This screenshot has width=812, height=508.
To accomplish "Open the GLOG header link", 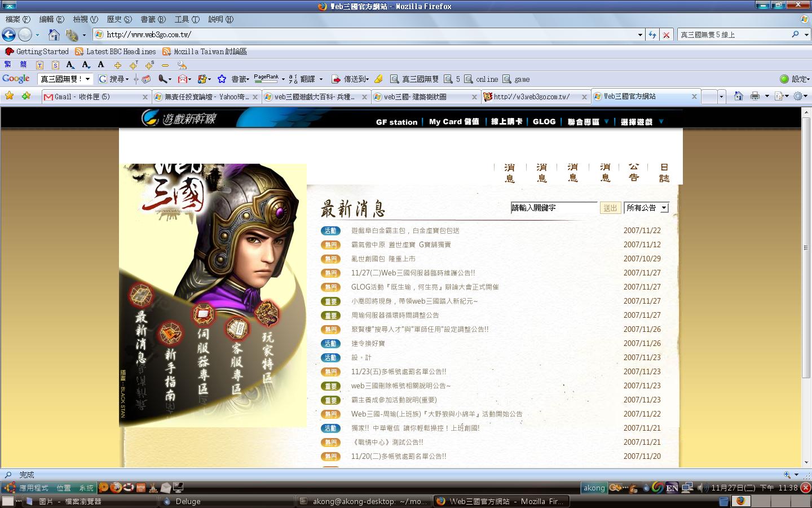I will point(544,122).
